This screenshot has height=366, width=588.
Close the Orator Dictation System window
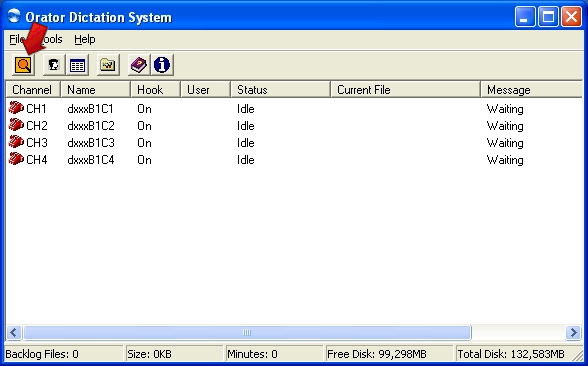coord(571,17)
